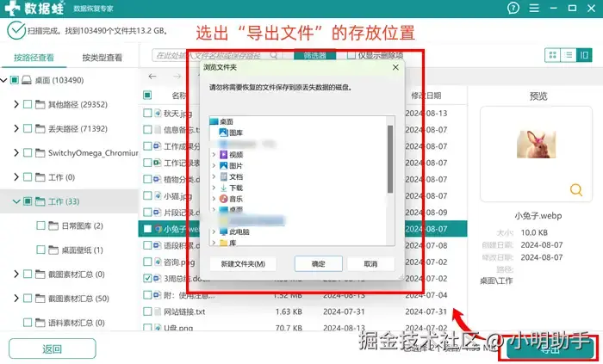Viewport: 603px width, 364px height.
Task: Expand the 其他路径 tree node
Action: [x=16, y=104]
